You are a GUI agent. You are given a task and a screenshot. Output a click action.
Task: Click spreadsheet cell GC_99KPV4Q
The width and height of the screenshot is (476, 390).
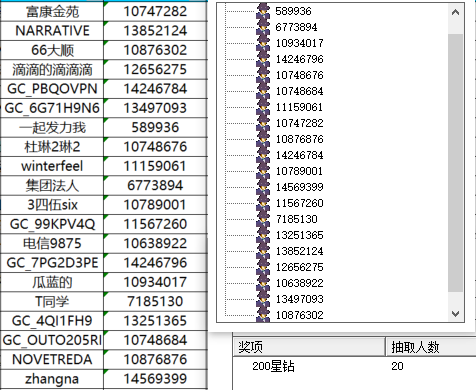52,224
